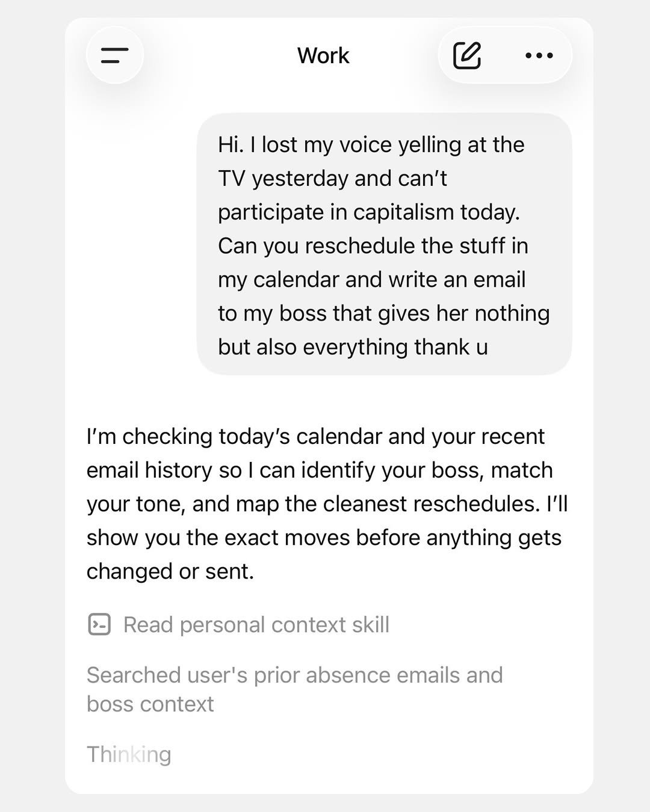The image size is (650, 812).
Task: Open the three-dot more options menu
Action: coord(539,55)
